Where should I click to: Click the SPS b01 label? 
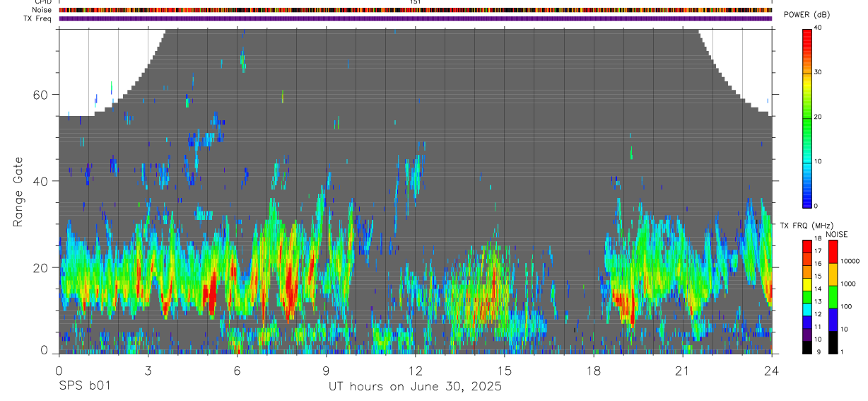click(83, 386)
